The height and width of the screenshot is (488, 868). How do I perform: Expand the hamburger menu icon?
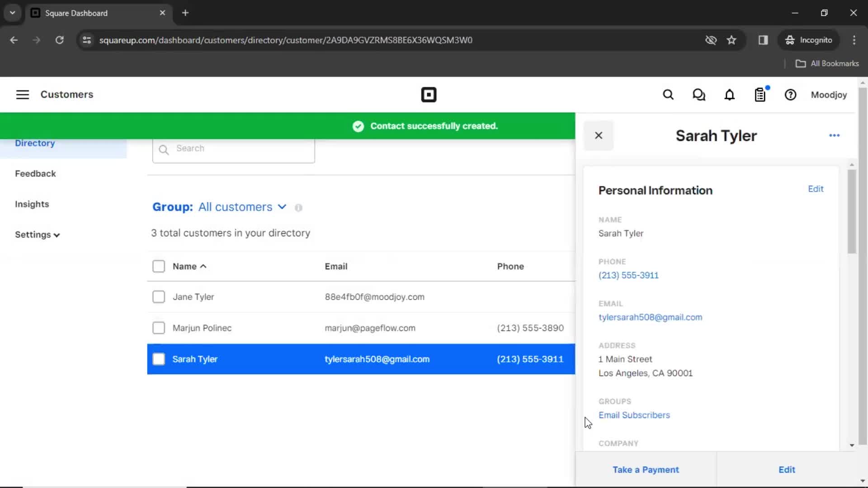pos(22,95)
